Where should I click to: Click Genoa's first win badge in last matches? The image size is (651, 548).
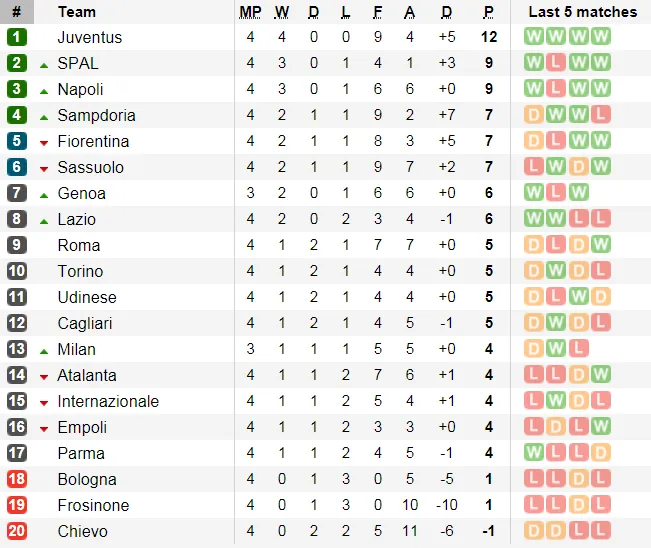click(534, 193)
